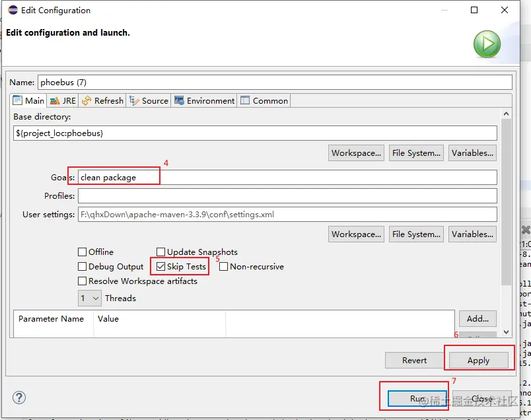Click the Eclipse icon in the title bar

13,10
